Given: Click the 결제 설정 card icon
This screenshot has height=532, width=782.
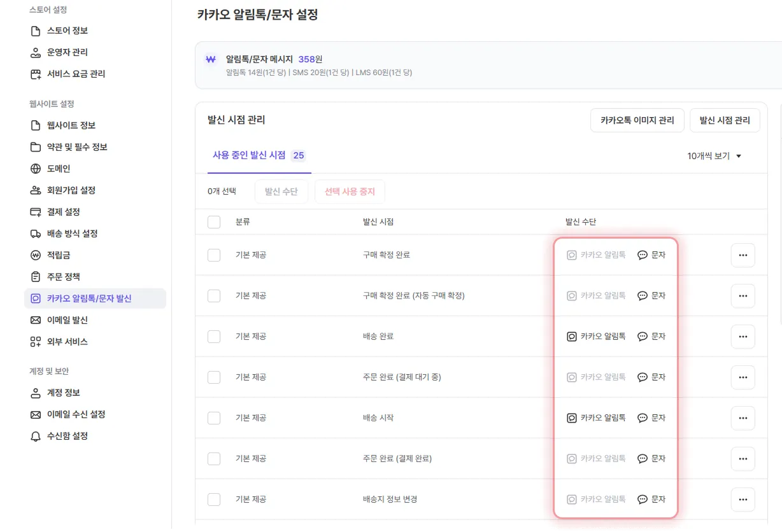Looking at the screenshot, I should (x=36, y=212).
